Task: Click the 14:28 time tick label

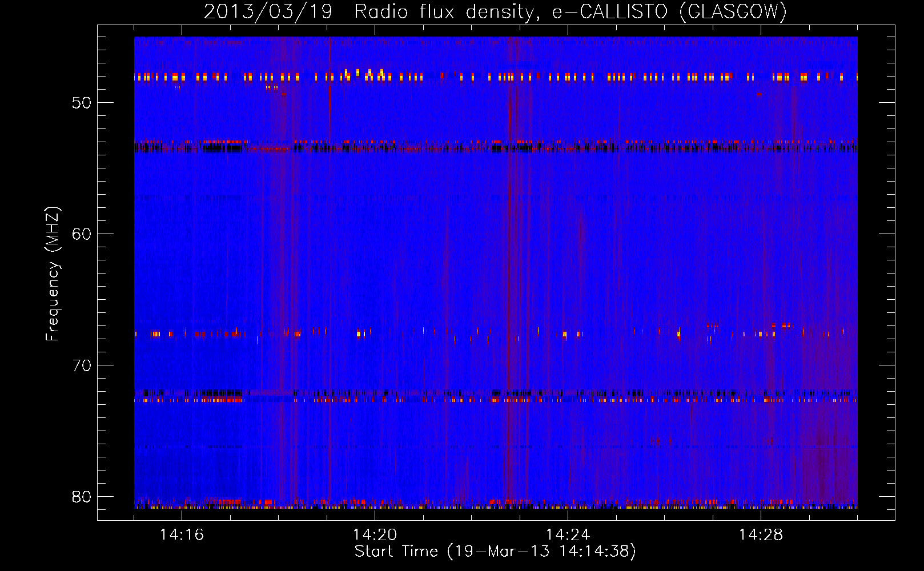Action: pyautogui.click(x=761, y=535)
